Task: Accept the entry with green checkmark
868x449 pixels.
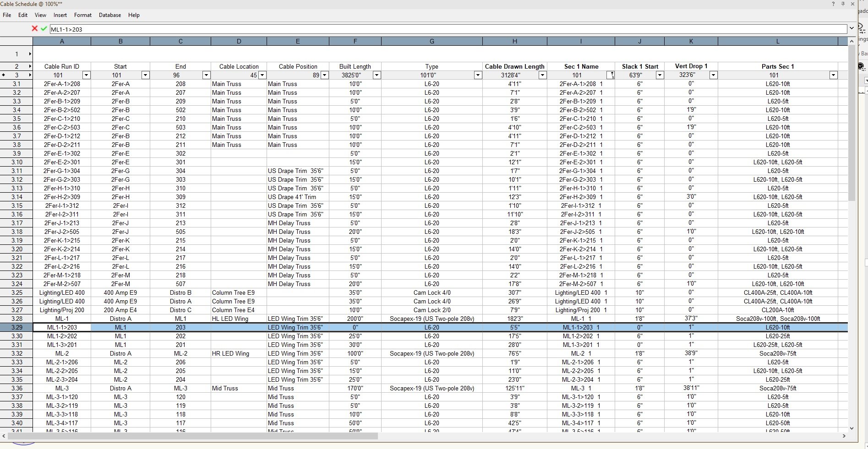Action: click(x=44, y=29)
